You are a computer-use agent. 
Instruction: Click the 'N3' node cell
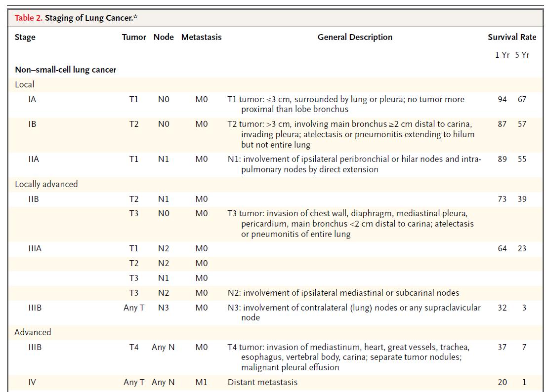[164, 308]
